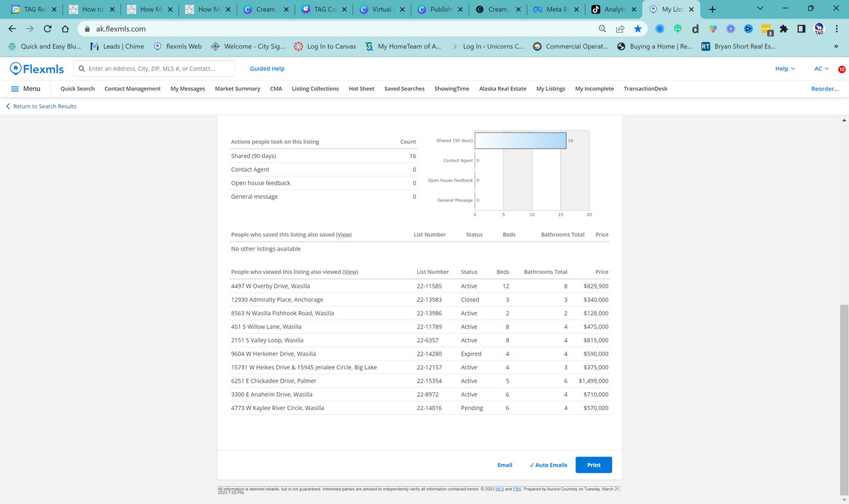Open the hamburger Menu icon

[x=15, y=89]
